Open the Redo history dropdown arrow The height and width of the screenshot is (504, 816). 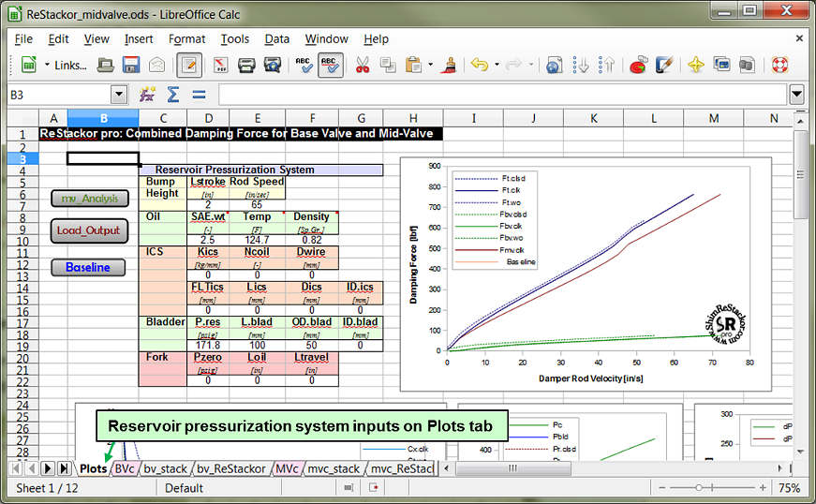pyautogui.click(x=531, y=65)
